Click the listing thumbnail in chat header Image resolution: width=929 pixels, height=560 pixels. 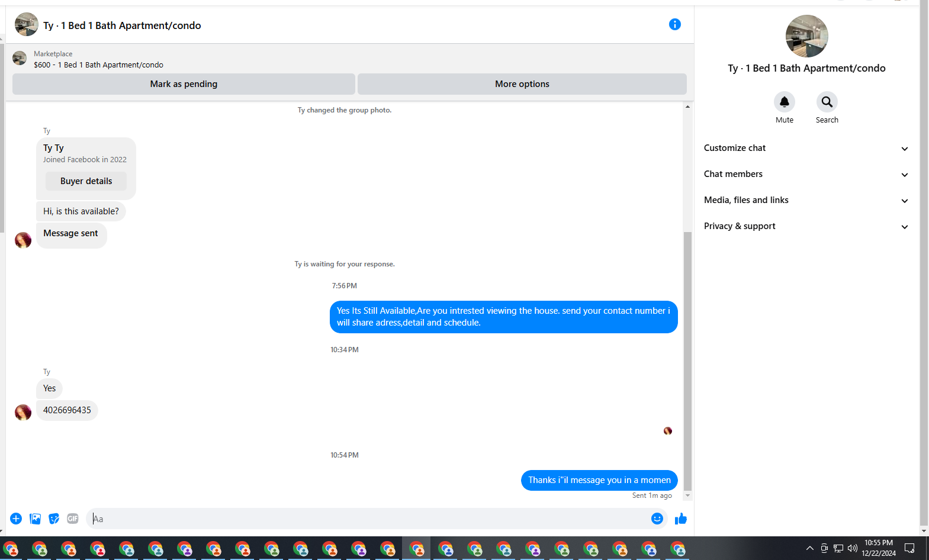coord(27,25)
